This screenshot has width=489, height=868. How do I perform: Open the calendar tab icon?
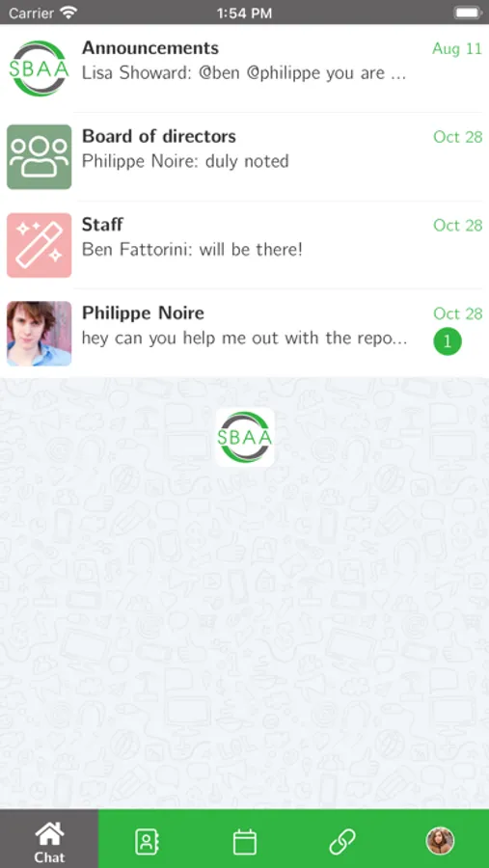244,842
